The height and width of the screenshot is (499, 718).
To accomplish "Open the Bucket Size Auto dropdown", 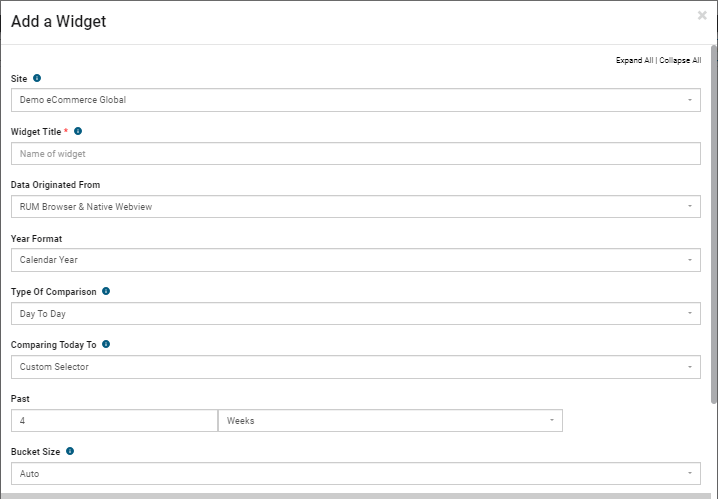I will [x=356, y=473].
